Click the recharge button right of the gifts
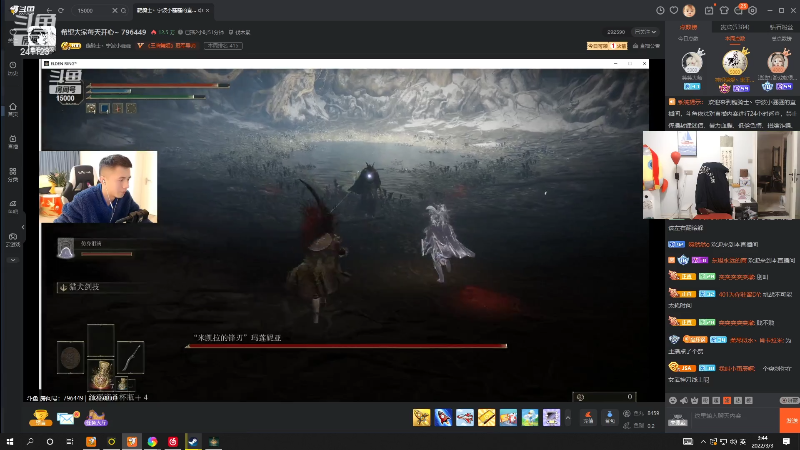Screen dimensions: 800x450 coord(588,417)
